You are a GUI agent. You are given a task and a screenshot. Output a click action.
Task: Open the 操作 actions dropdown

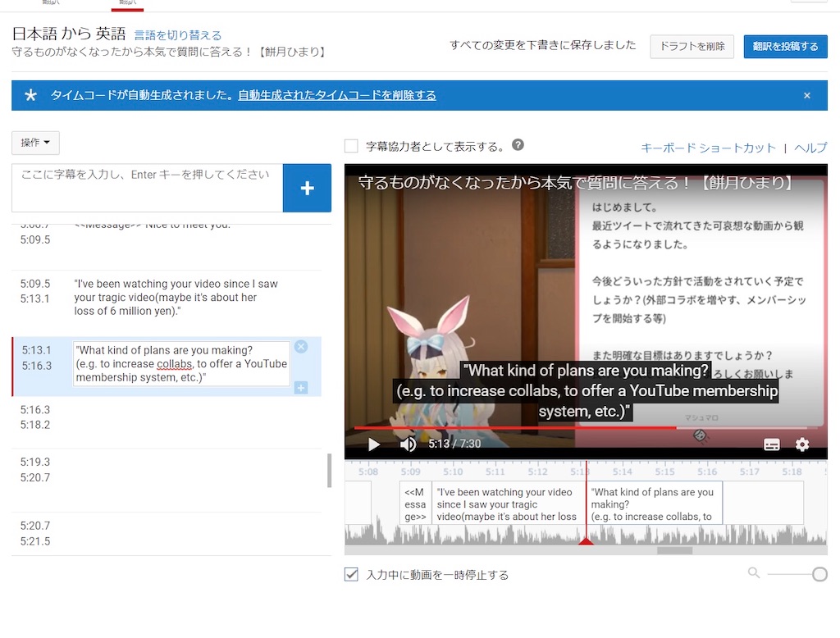click(35, 143)
